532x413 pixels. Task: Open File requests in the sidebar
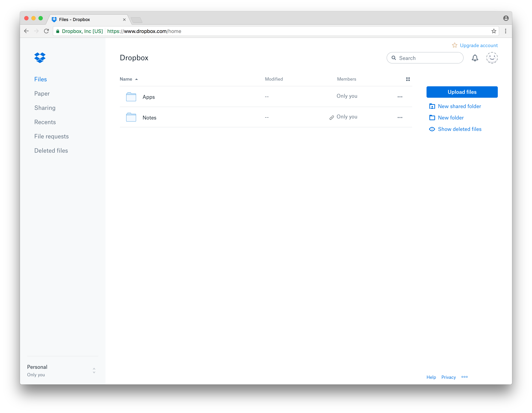(51, 136)
